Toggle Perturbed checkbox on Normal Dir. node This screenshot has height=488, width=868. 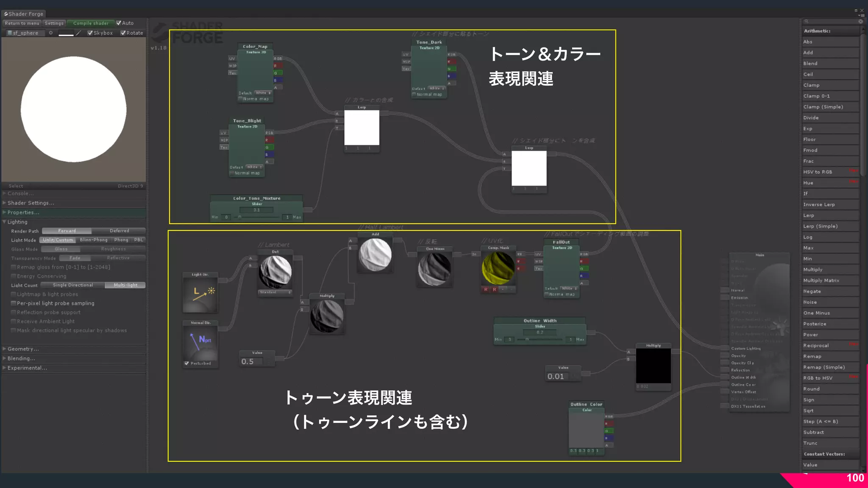(x=186, y=363)
